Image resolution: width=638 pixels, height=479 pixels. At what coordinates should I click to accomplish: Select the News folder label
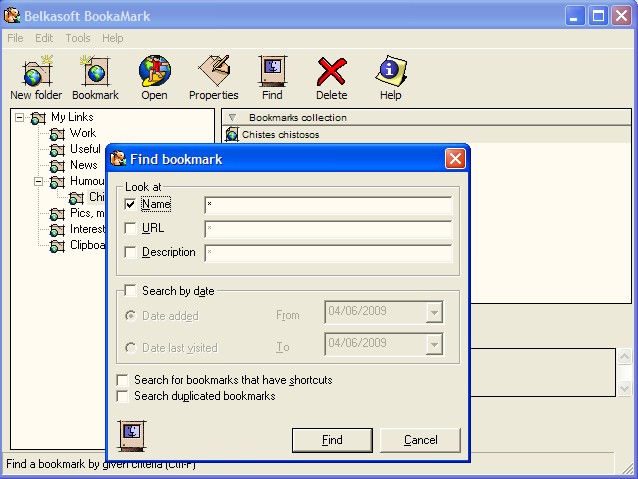coord(84,165)
